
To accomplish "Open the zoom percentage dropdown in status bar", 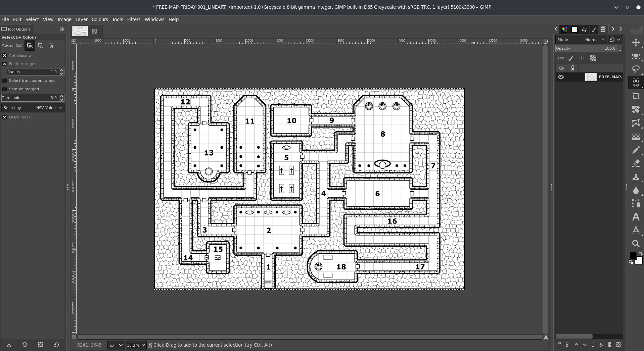I will point(143,345).
